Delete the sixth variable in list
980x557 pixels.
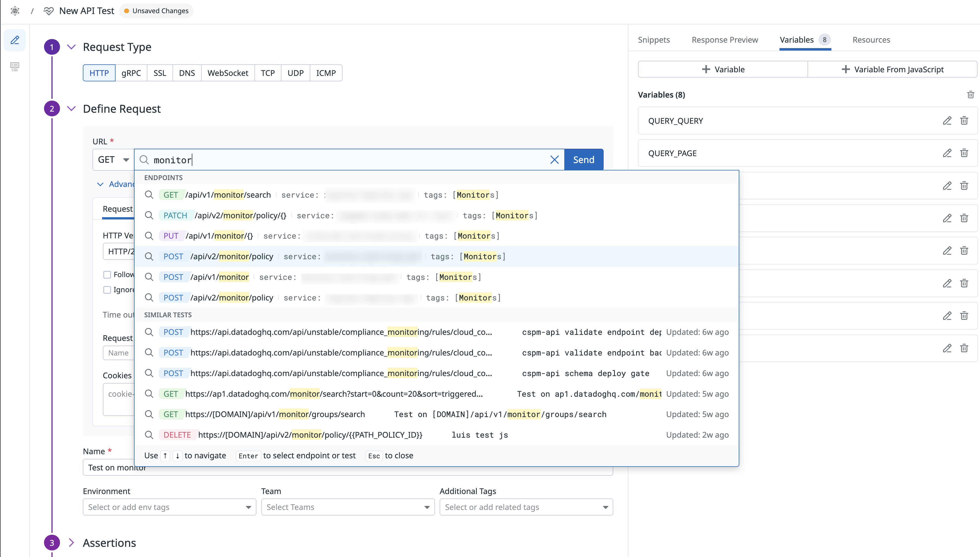(964, 283)
